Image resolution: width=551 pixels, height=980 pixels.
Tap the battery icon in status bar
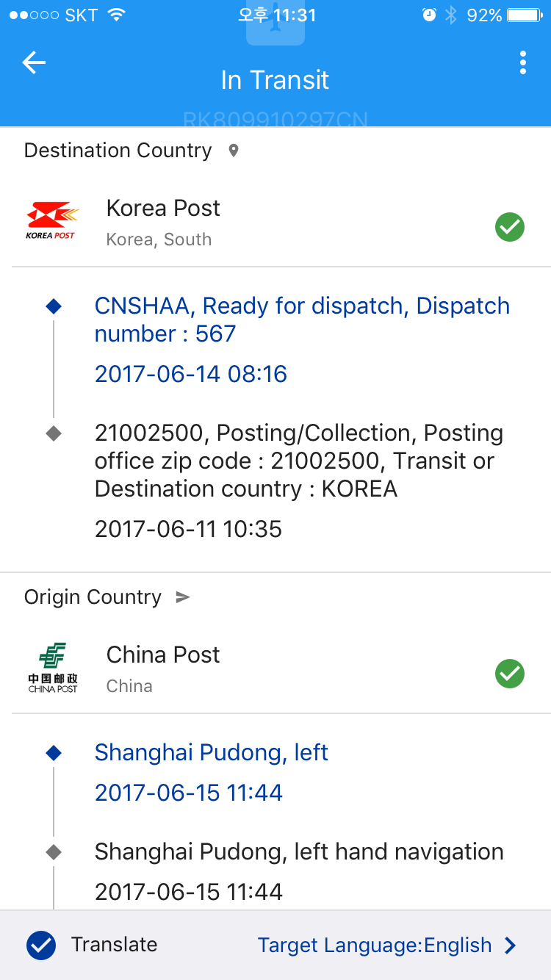[524, 15]
